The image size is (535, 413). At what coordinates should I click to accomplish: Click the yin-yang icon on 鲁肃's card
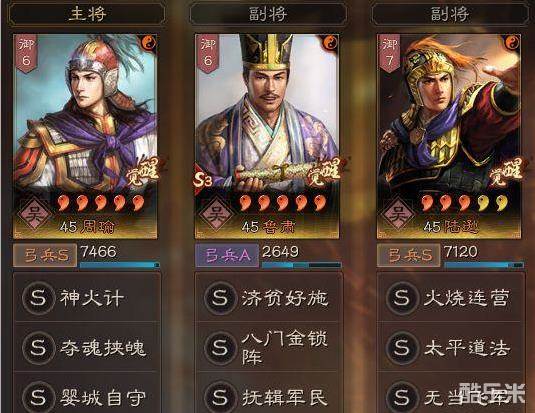pos(330,43)
